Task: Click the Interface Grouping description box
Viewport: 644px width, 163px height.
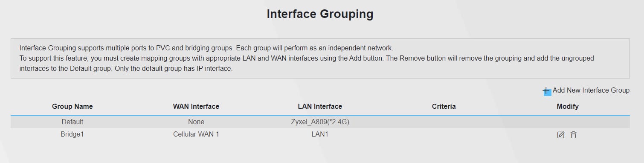Action: tap(320, 58)
